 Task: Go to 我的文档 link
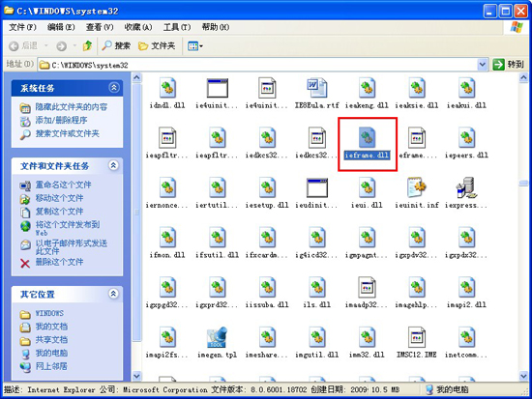coord(51,327)
